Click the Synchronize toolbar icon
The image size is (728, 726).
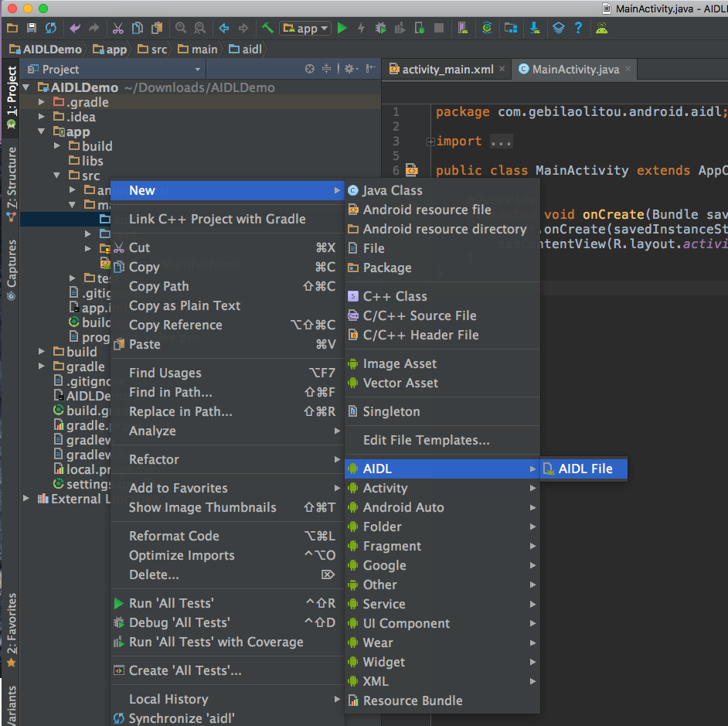pos(50,29)
